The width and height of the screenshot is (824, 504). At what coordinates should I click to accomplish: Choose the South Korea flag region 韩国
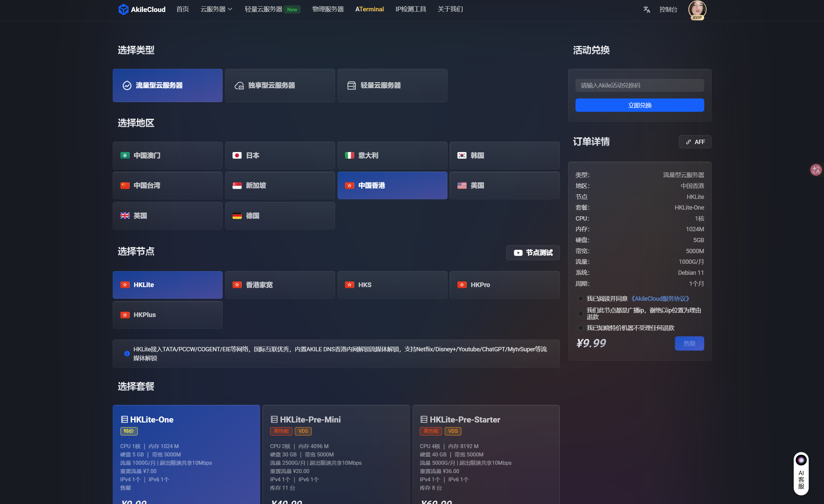pos(504,155)
